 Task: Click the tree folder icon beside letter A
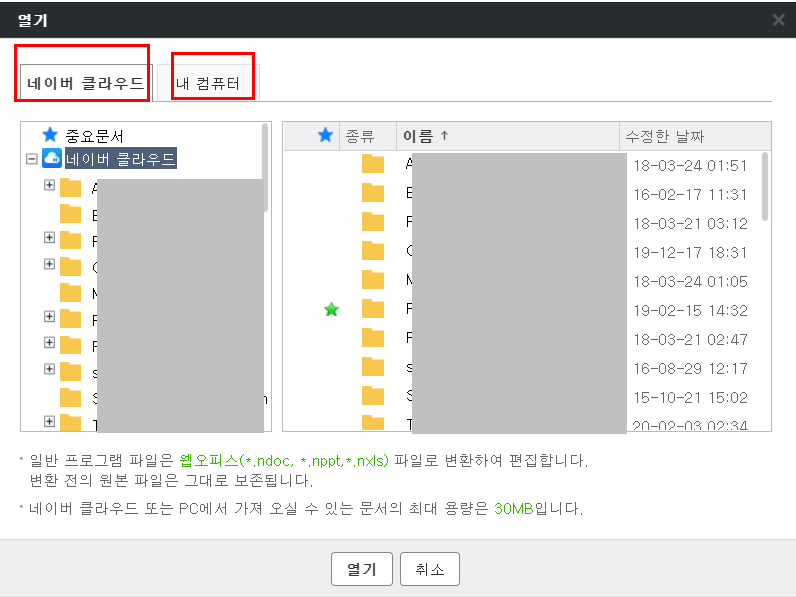[71, 188]
